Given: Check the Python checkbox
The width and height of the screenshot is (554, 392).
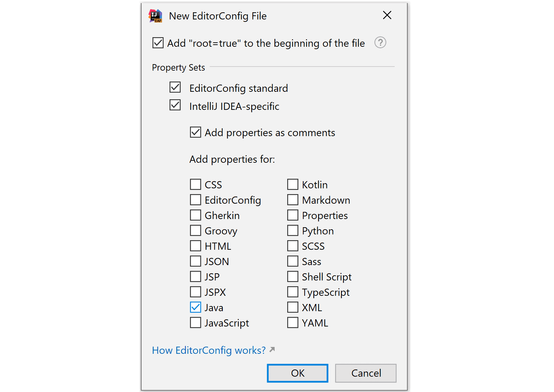Looking at the screenshot, I should pyautogui.click(x=293, y=231).
